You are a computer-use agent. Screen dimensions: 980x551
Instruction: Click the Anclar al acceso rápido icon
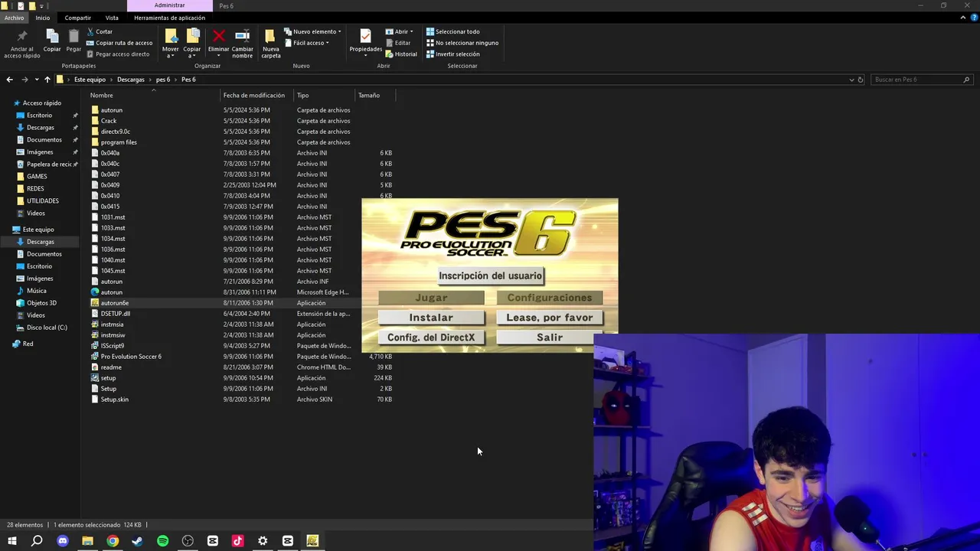click(21, 44)
